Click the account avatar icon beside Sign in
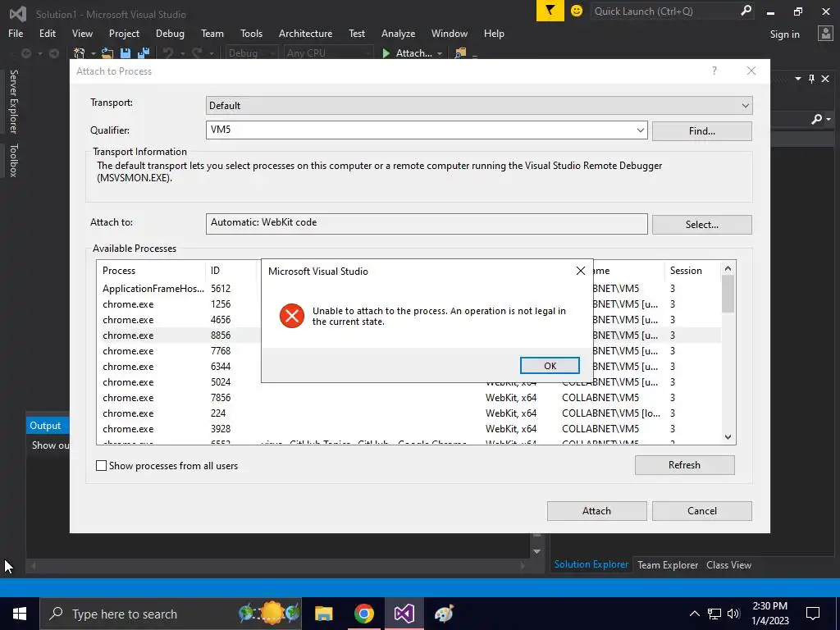Viewport: 840px width, 630px height. tap(825, 34)
